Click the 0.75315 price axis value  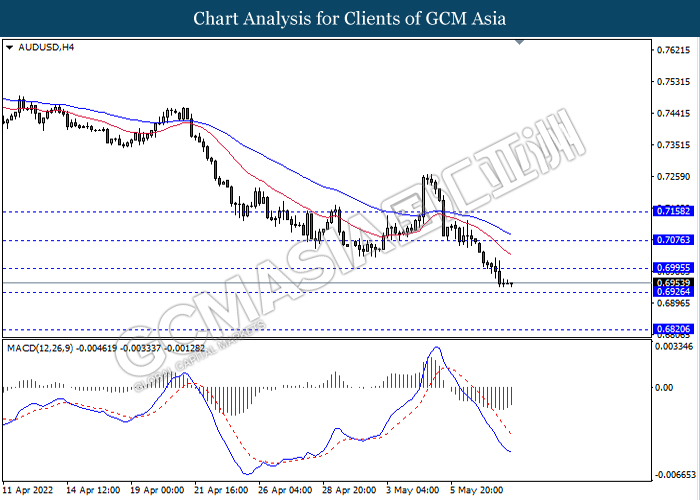click(x=673, y=82)
